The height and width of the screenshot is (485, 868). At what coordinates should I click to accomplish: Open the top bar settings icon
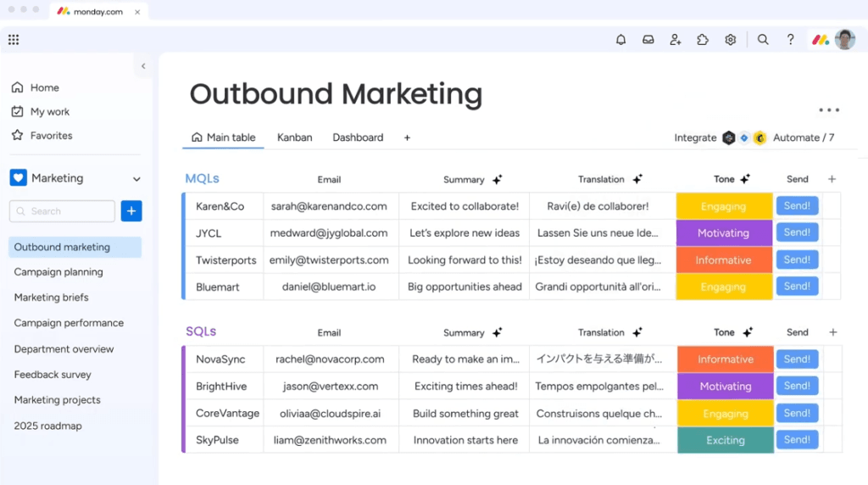point(730,40)
